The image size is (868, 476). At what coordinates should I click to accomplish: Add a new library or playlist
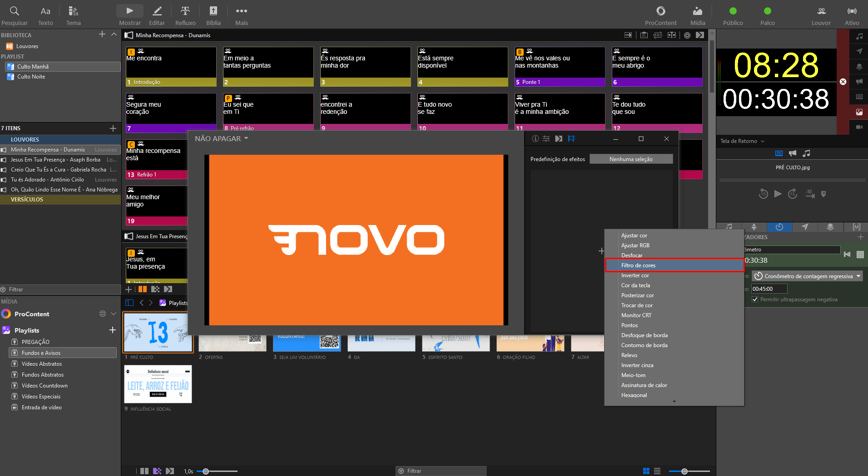pyautogui.click(x=102, y=34)
